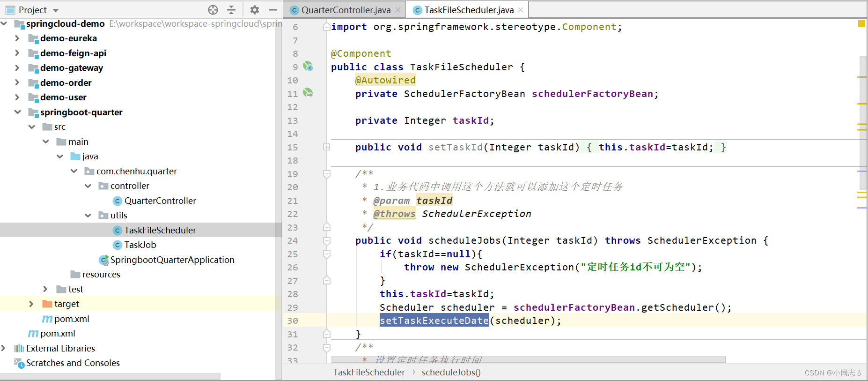The width and height of the screenshot is (868, 381).
Task: Click the yellow inspection status indicator
Action: pyautogui.click(x=861, y=23)
